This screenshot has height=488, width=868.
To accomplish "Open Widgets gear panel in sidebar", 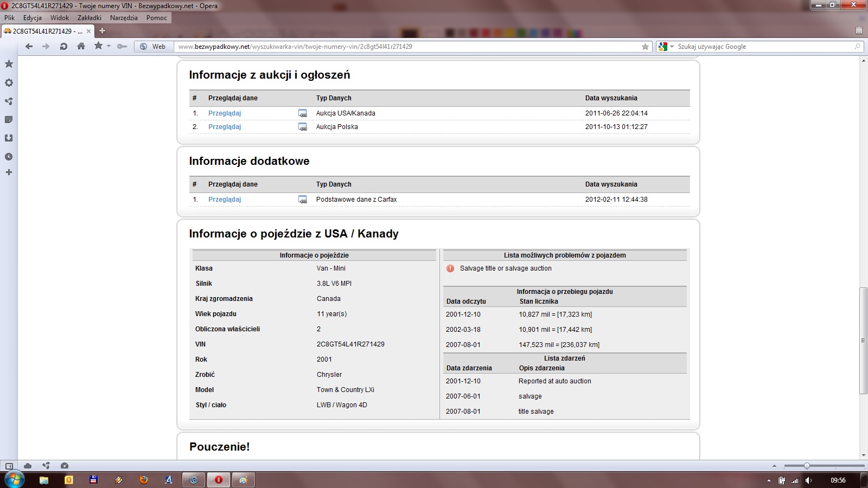I will point(9,83).
